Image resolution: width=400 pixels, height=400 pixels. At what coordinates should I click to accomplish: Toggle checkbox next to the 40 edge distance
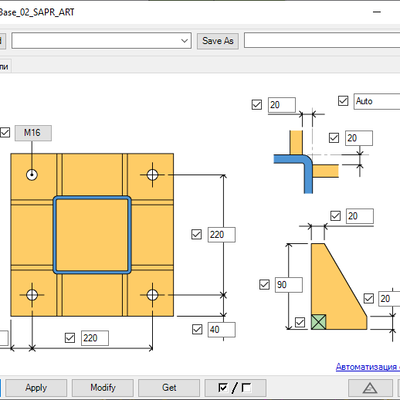(197, 329)
